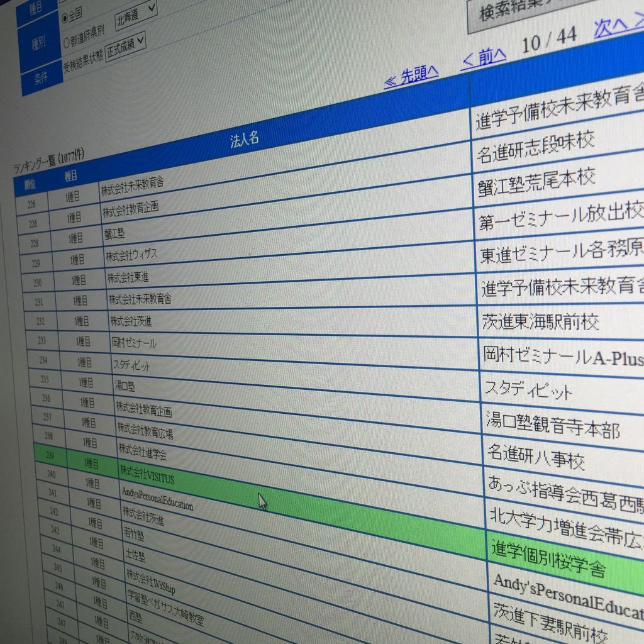Click the 茨進下妻駅前校 cell
This screenshot has width=644, height=644.
tap(550, 623)
